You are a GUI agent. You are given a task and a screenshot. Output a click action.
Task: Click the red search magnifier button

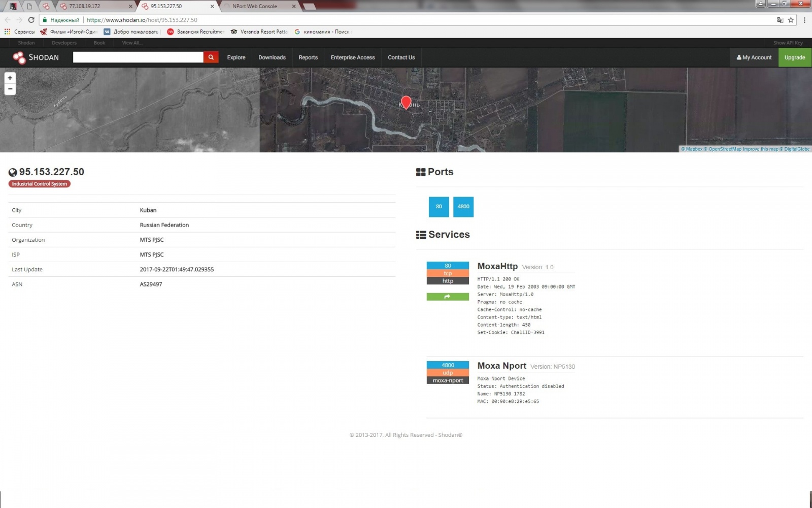point(211,57)
